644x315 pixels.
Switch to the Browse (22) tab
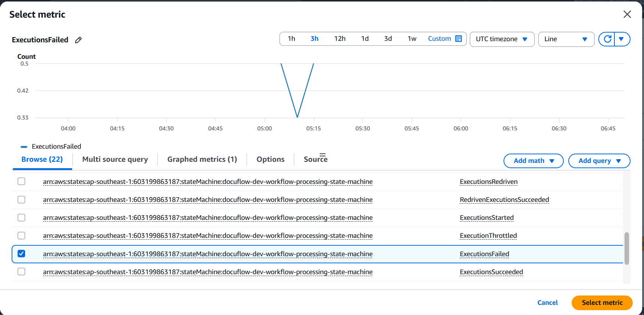click(x=42, y=159)
